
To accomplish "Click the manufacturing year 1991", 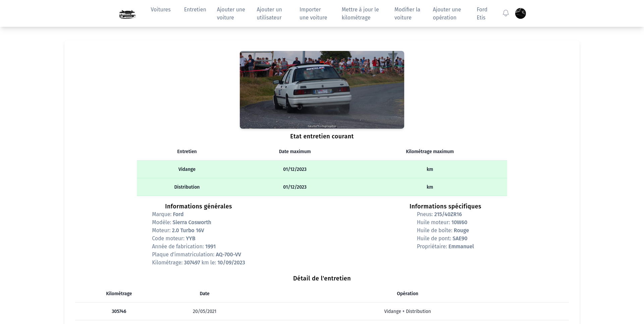I will [210, 247].
